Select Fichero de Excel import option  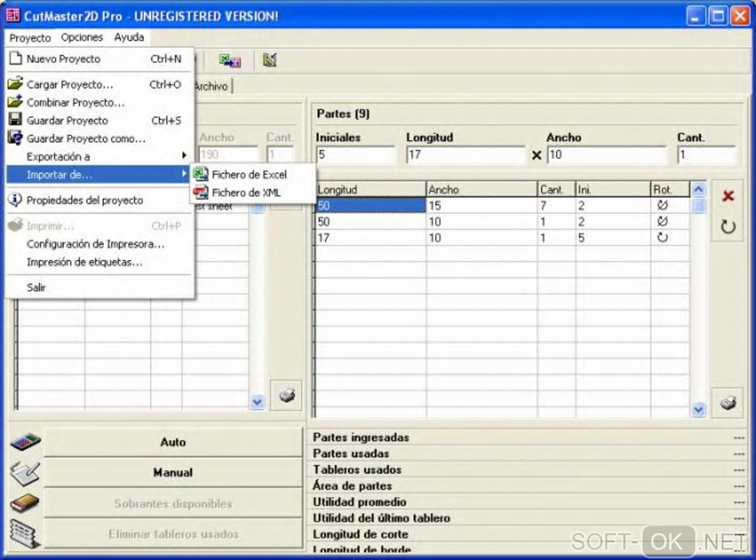point(253,175)
